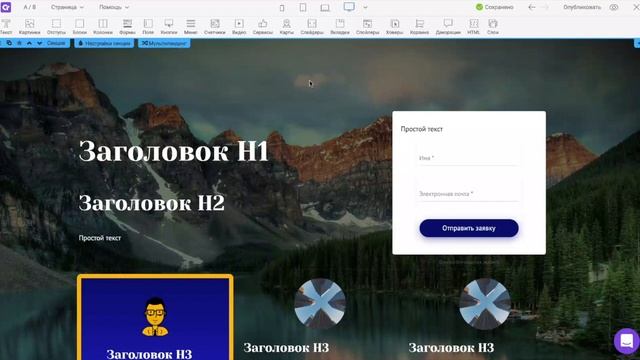The image size is (640, 360).
Task: Select the Корзина cart tool
Action: (419, 27)
